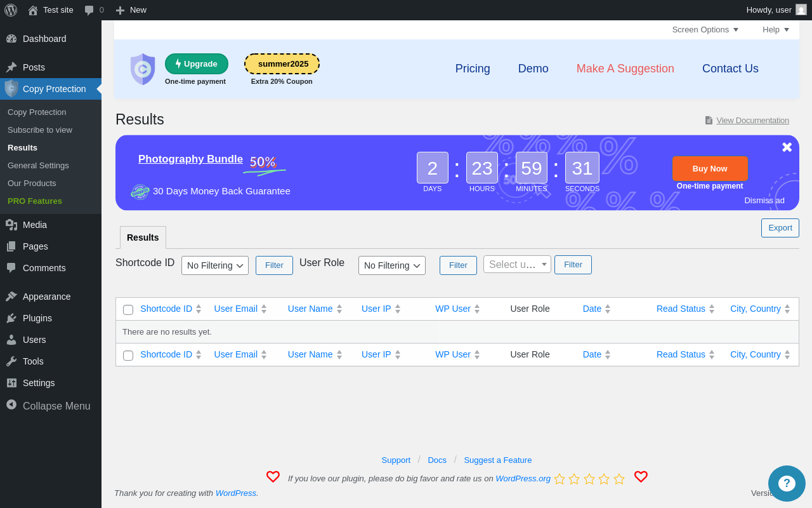Screen dimensions: 812x508
Task: Click the Appearance brush icon in the sidebar
Action: tap(11, 297)
